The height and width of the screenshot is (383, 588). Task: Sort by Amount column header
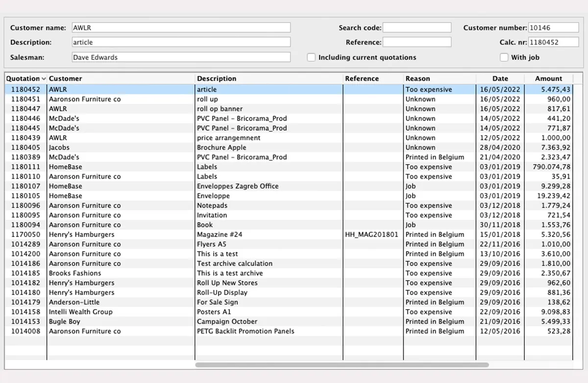tap(548, 78)
